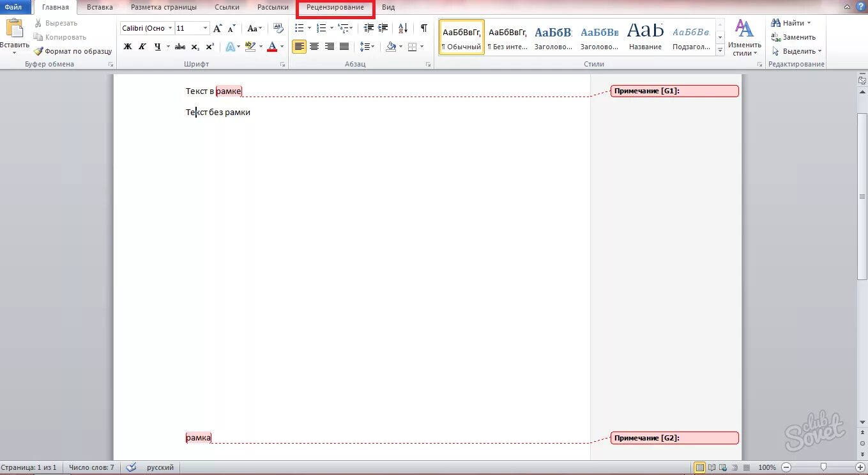Viewport: 868px width, 475px height.
Task: Toggle underline (Ч) formatting
Action: (157, 47)
